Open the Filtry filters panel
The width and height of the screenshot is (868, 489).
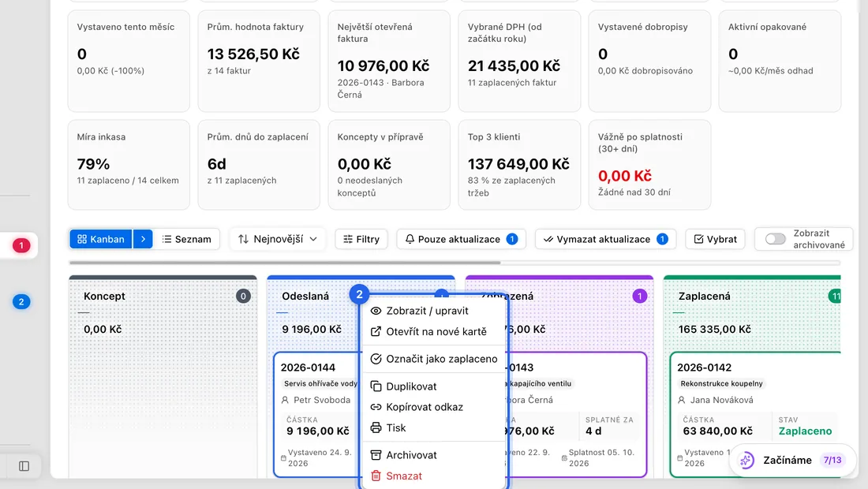tap(361, 239)
